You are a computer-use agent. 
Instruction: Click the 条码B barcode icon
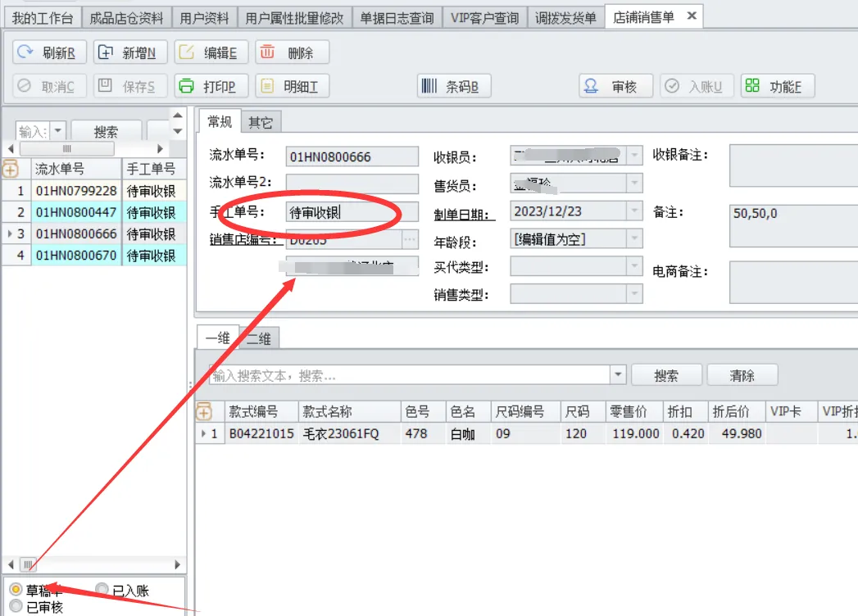[429, 86]
